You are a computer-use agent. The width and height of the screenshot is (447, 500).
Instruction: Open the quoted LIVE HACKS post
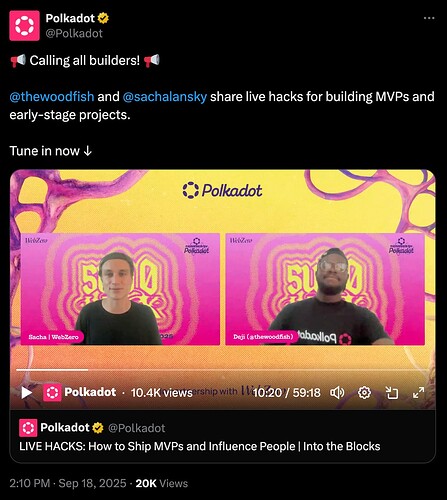223,436
